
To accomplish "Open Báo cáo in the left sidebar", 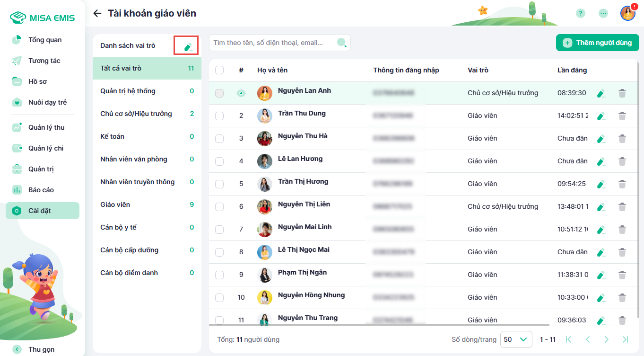I will (41, 190).
